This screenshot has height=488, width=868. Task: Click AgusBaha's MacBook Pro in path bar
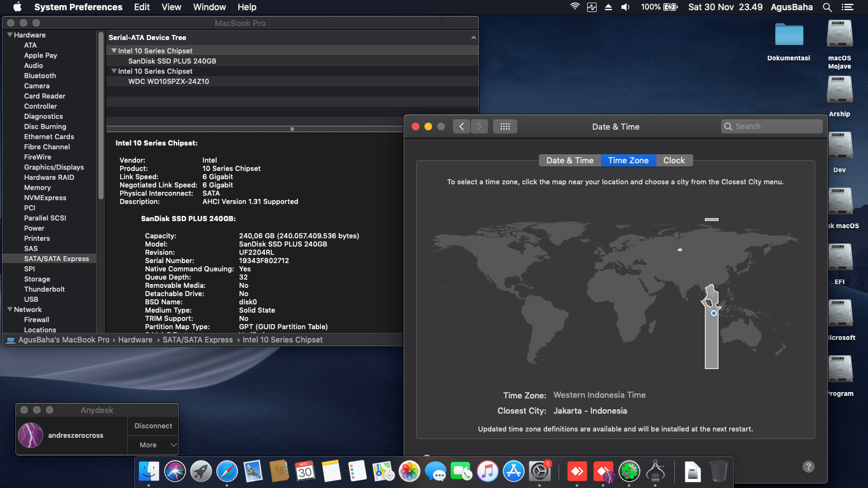tap(58, 340)
